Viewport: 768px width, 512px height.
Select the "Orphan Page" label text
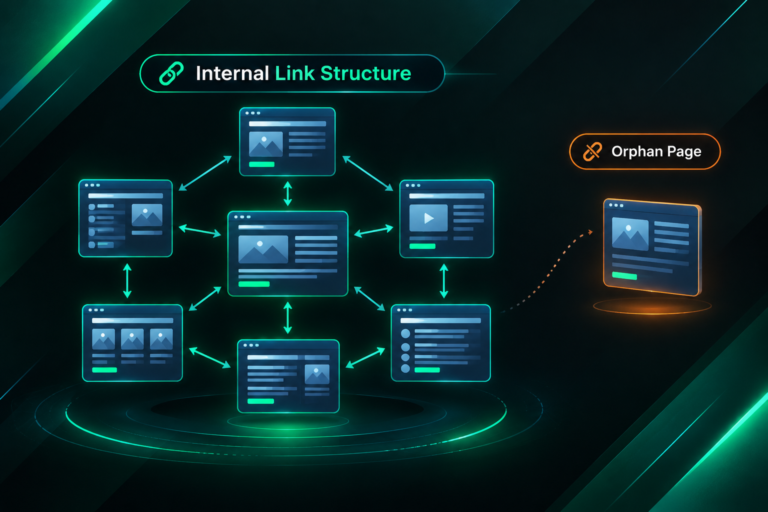tap(656, 151)
